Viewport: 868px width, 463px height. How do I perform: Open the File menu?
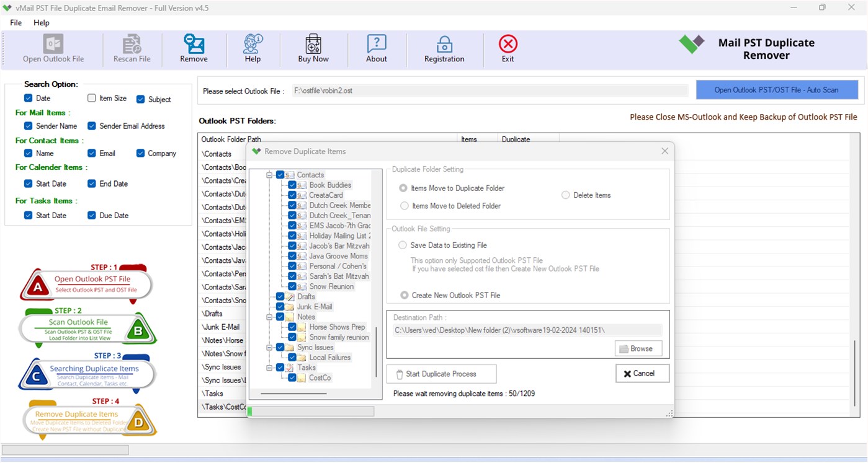click(x=15, y=22)
